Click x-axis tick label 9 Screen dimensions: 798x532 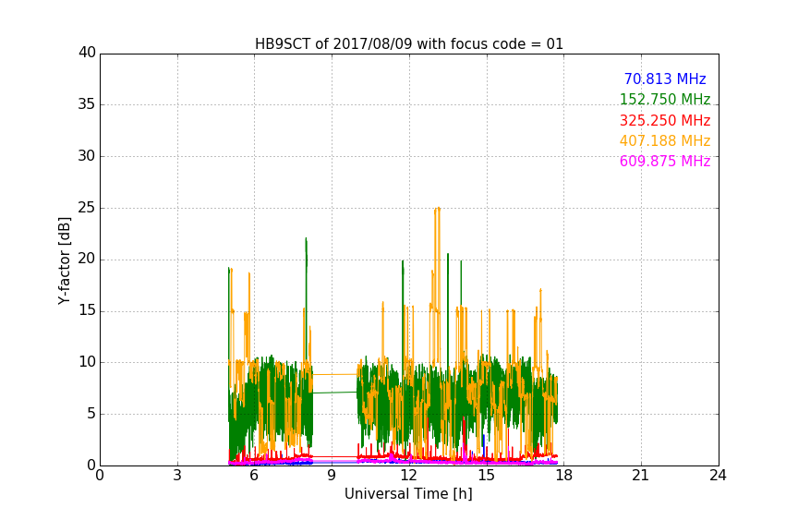click(332, 476)
